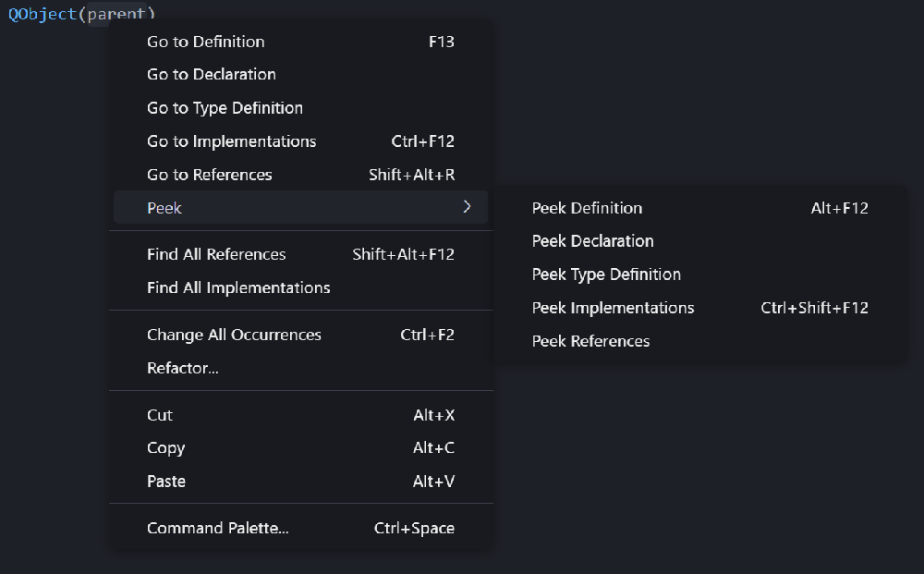Click Go to Type Definition
Viewport: 924px width, 574px height.
pos(225,108)
